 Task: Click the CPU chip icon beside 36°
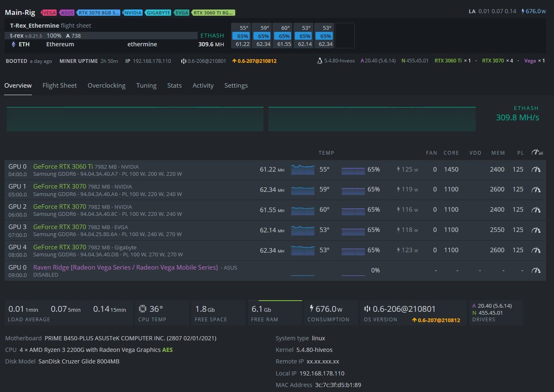tap(143, 309)
